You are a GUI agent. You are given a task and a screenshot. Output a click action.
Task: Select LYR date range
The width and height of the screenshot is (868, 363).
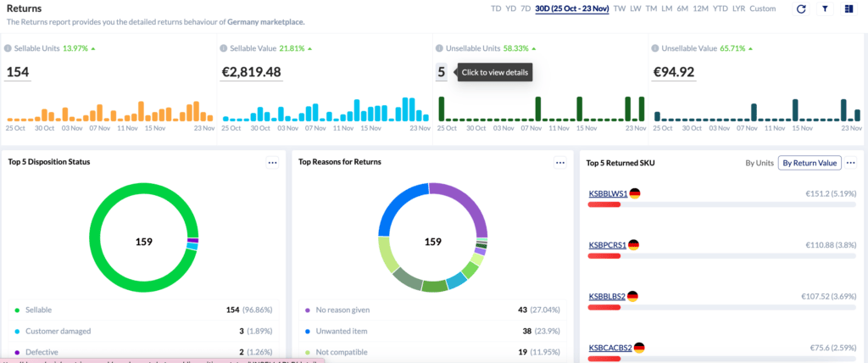[x=738, y=8]
